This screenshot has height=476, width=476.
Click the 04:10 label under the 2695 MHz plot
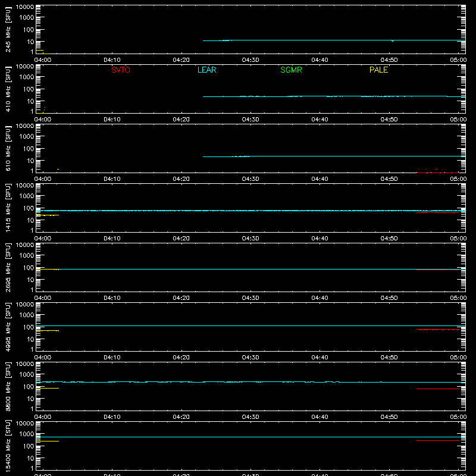(x=112, y=298)
